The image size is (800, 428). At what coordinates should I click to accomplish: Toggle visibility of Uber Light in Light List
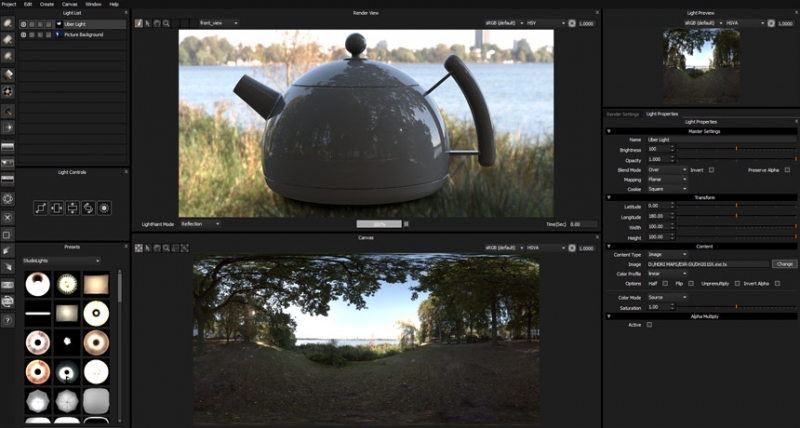pyautogui.click(x=23, y=24)
